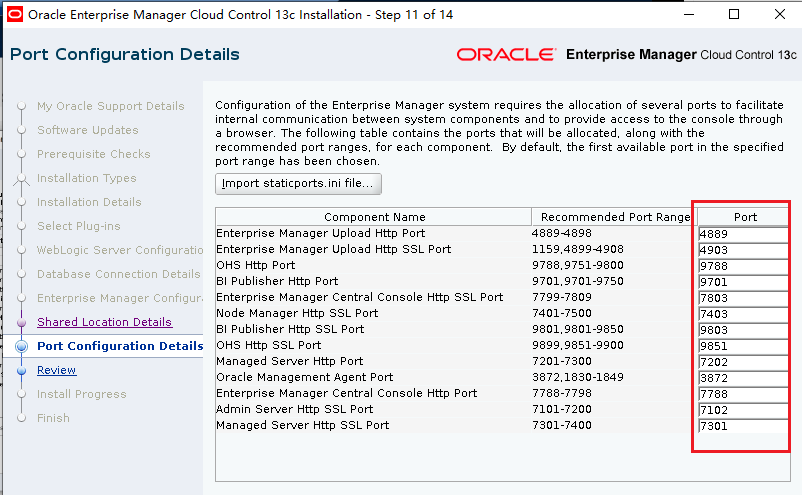Click the WebLogic Server Configuration step

coord(120,250)
